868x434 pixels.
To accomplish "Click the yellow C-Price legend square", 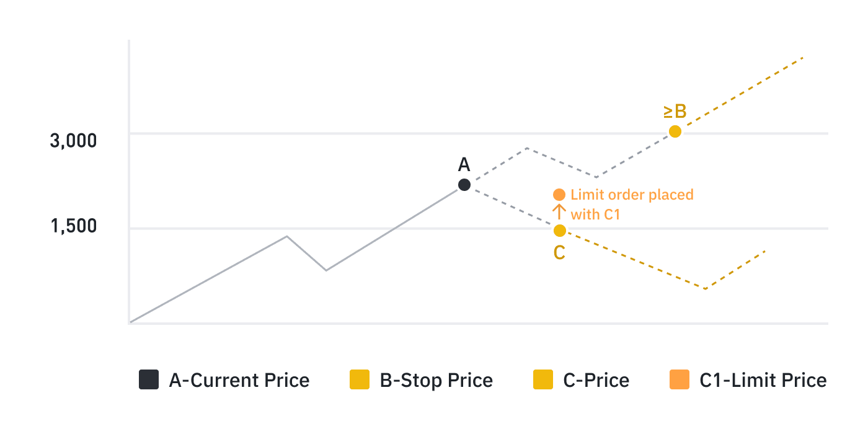I will [x=543, y=379].
